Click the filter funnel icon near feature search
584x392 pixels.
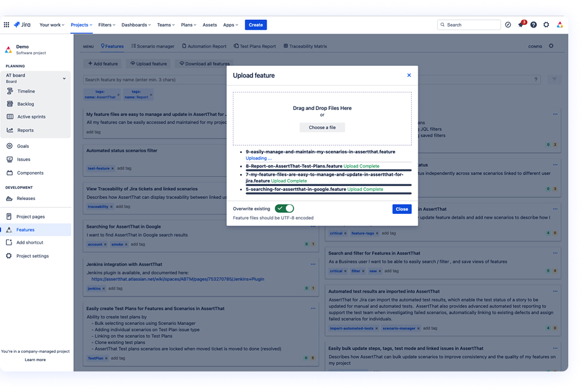554,79
